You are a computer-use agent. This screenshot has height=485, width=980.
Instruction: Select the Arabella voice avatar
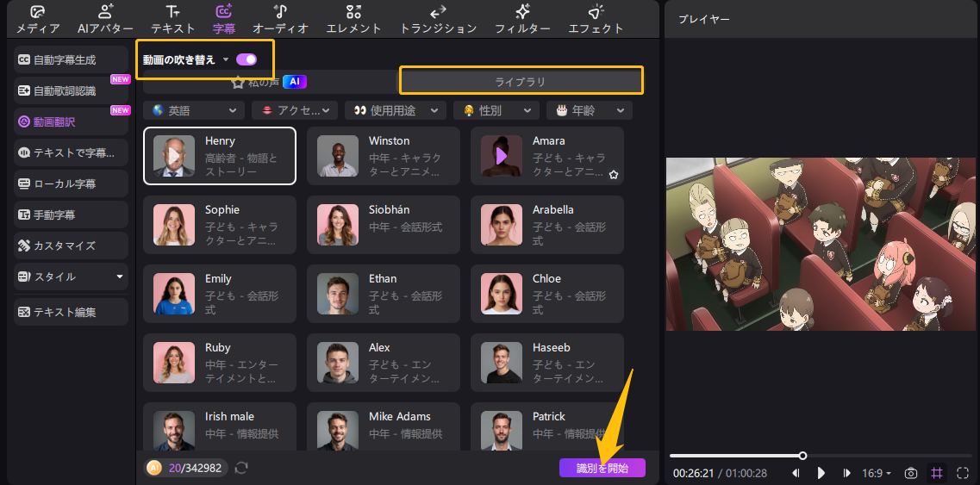502,224
